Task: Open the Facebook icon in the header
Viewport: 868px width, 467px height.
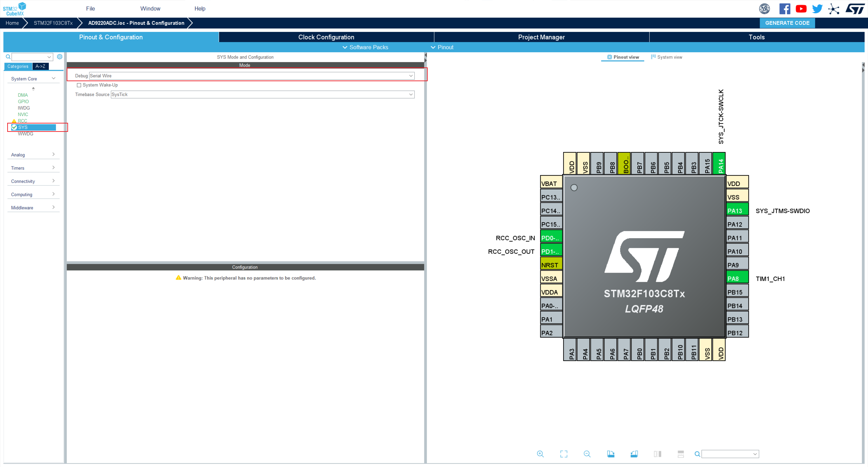Action: (x=784, y=9)
